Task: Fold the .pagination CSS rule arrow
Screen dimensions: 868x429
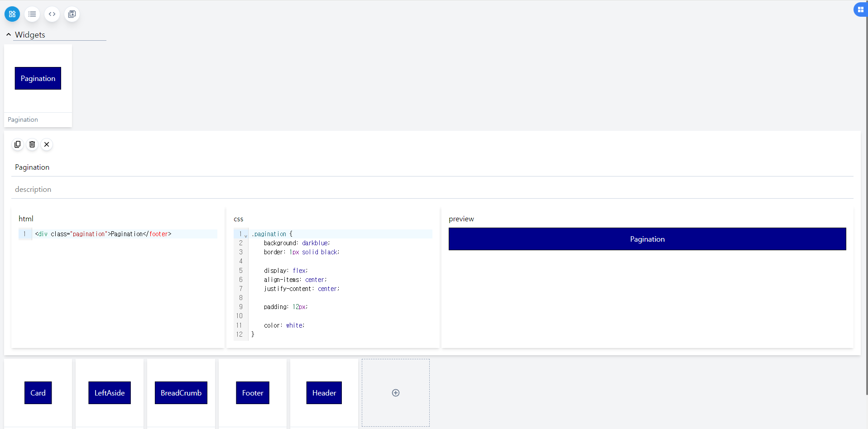Action: [x=246, y=235]
